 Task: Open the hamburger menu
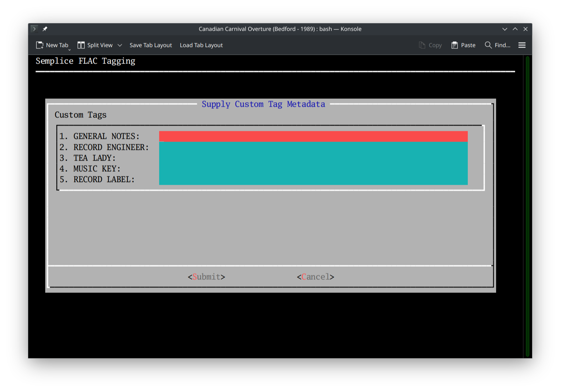tap(522, 45)
